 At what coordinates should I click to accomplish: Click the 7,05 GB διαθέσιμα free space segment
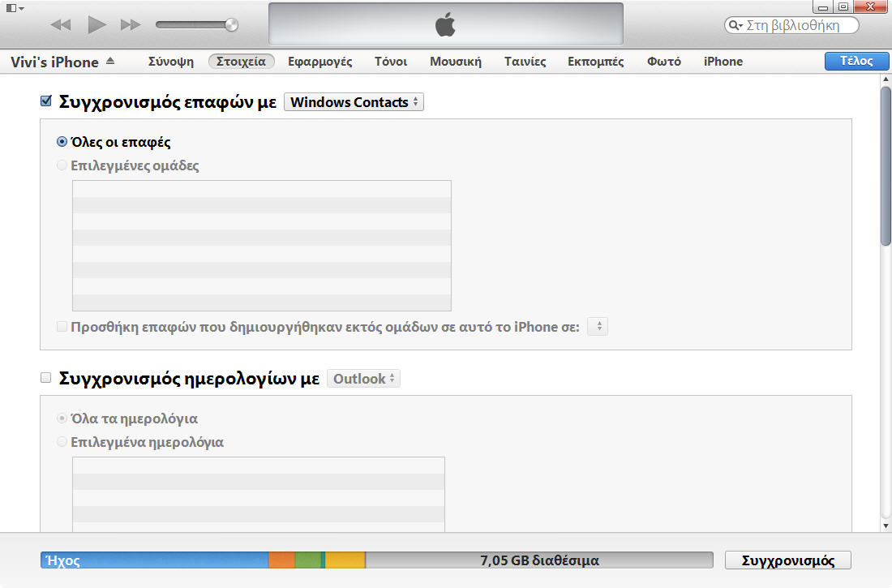[539, 560]
